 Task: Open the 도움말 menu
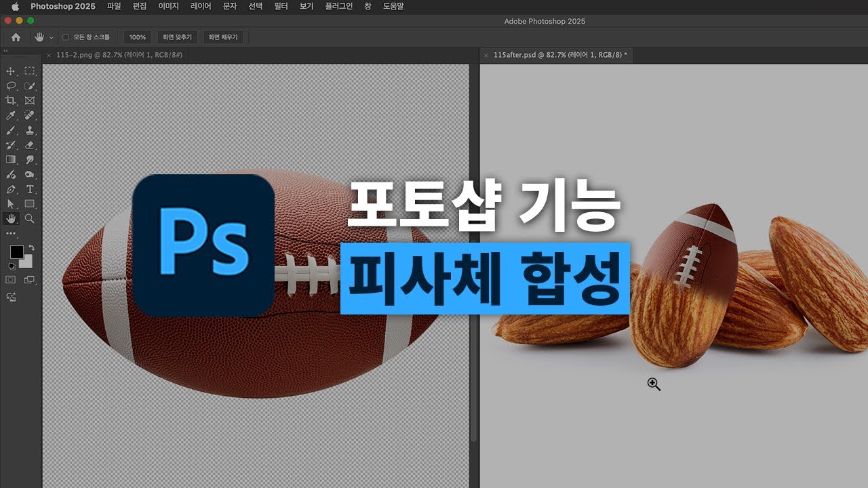coord(393,6)
